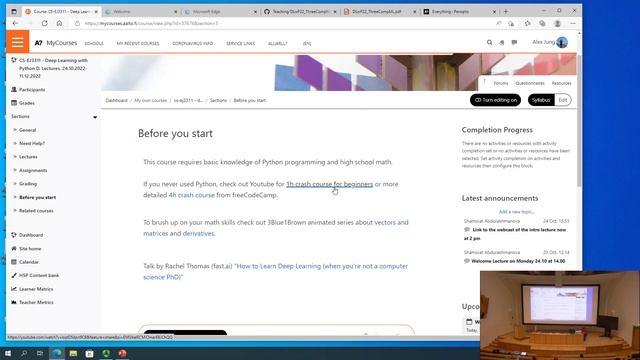The width and height of the screenshot is (640, 360).
Task: Expand the Lectures section
Action: [x=28, y=157]
